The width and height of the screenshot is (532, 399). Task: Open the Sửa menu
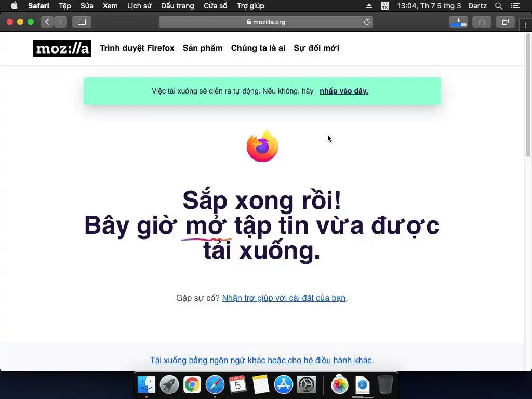pos(87,6)
